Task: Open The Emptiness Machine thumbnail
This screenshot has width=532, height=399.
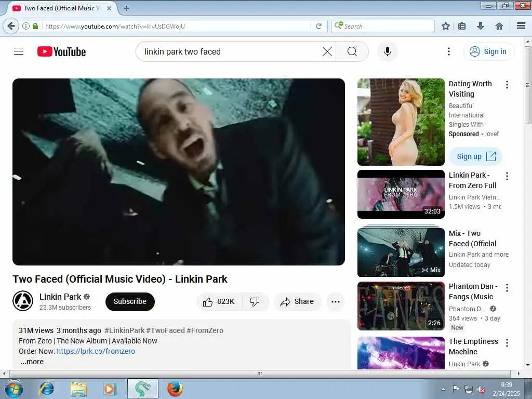Action: tap(401, 353)
